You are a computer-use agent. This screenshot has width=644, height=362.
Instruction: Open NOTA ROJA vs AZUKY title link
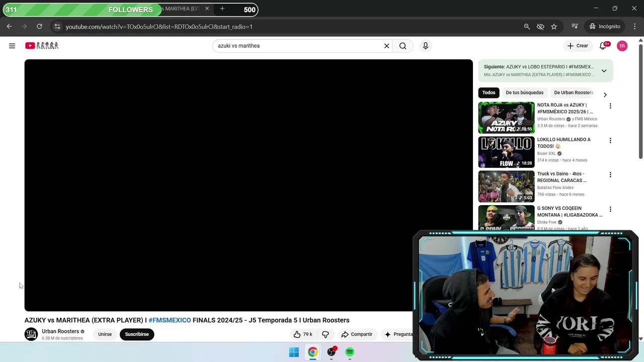click(x=565, y=108)
